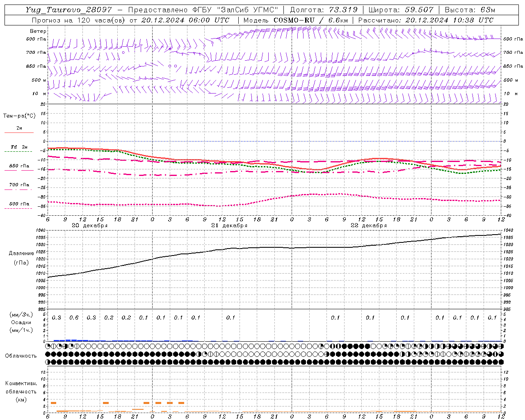Click the (км) unit under convective cloud label
Screen dimensions: 525x420
click(21, 399)
